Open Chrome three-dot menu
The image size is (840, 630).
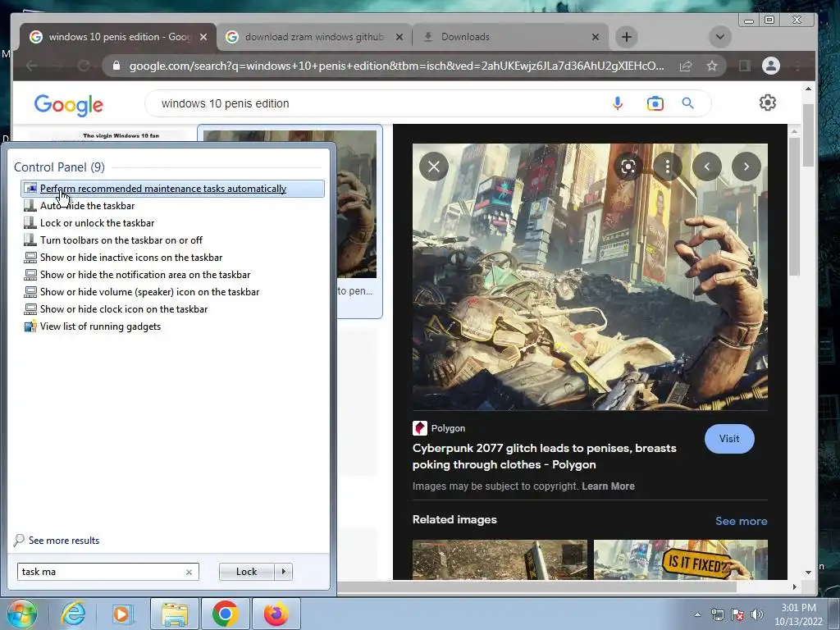pos(797,66)
